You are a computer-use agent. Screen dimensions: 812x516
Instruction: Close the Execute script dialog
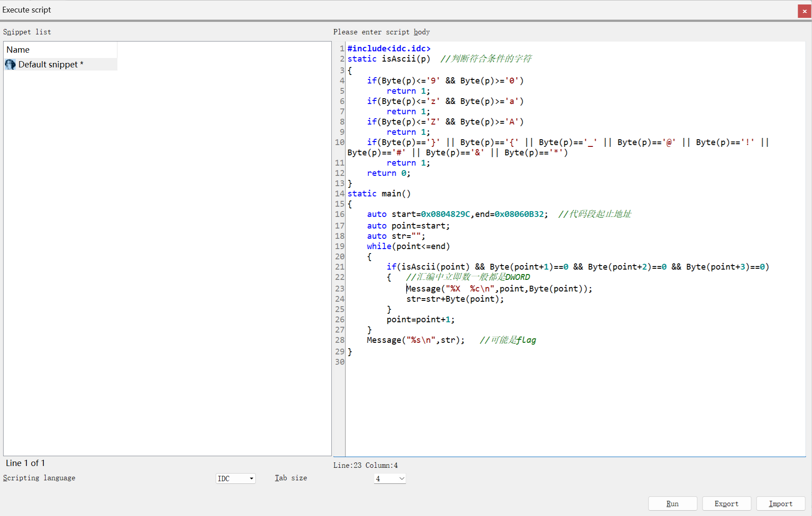coord(804,11)
